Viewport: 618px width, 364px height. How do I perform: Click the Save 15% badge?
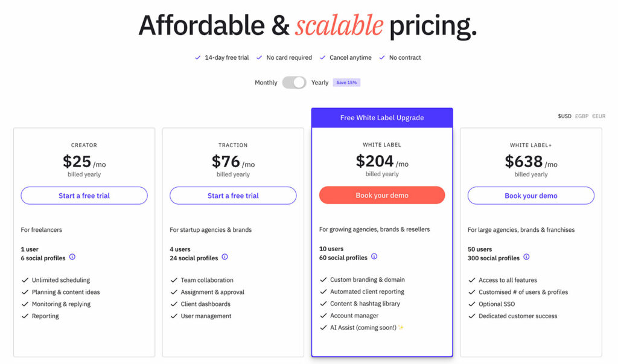pos(346,83)
